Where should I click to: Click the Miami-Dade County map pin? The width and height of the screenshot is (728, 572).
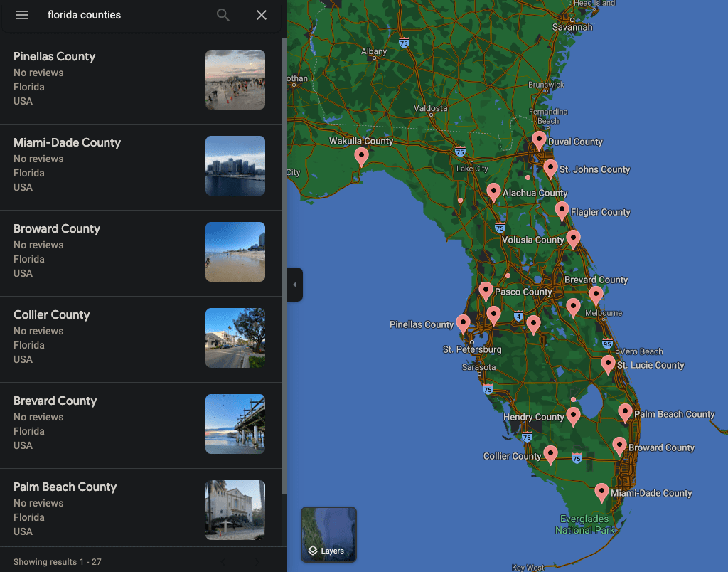pyautogui.click(x=601, y=492)
